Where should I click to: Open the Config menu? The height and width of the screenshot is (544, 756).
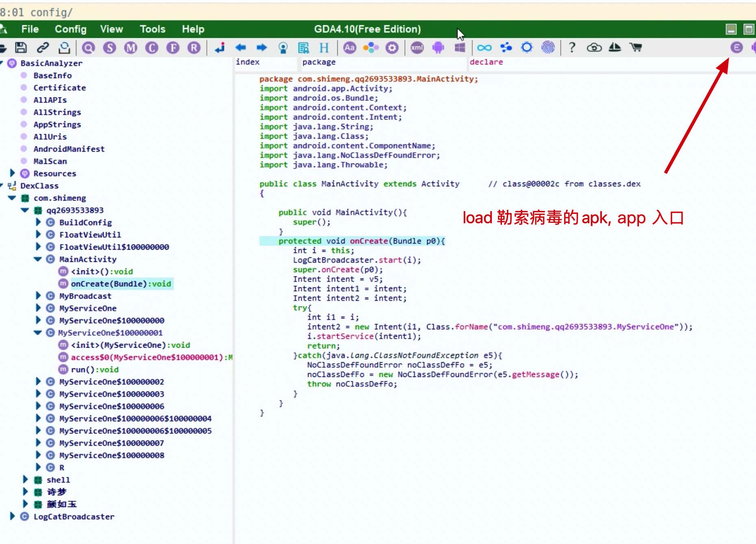[x=71, y=29]
